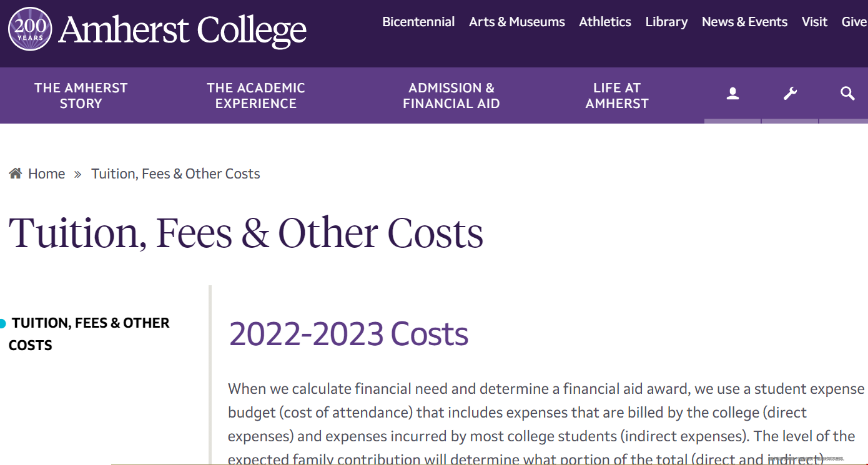Open the wrench tools icon
868x465 pixels.
tap(790, 94)
